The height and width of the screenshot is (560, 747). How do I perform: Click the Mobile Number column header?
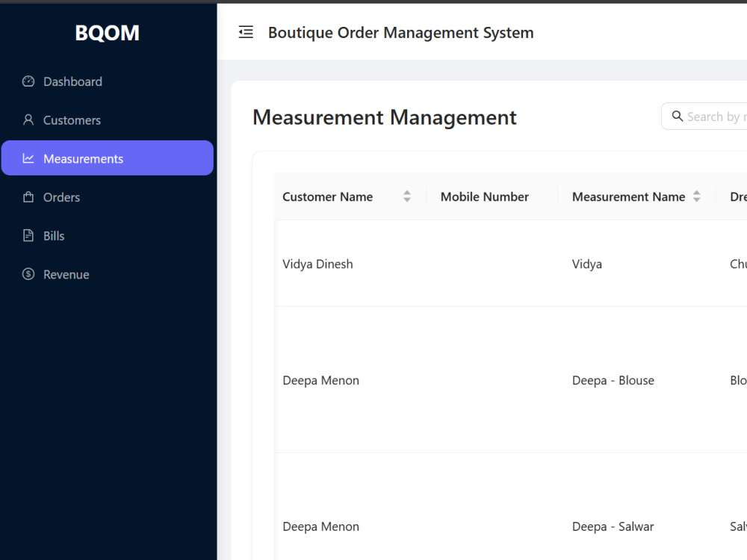(492, 196)
